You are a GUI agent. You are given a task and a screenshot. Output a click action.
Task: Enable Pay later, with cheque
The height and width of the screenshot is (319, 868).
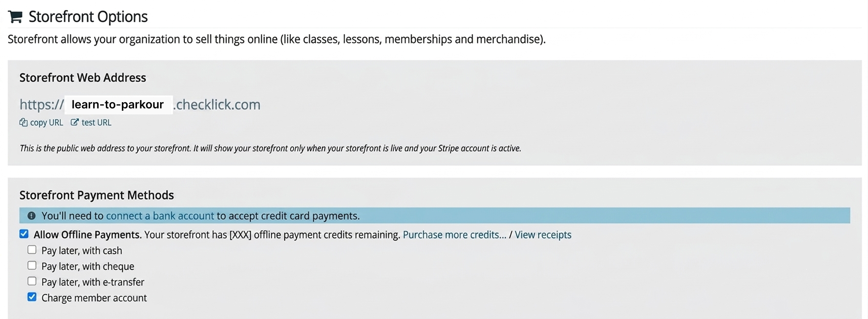pos(32,265)
